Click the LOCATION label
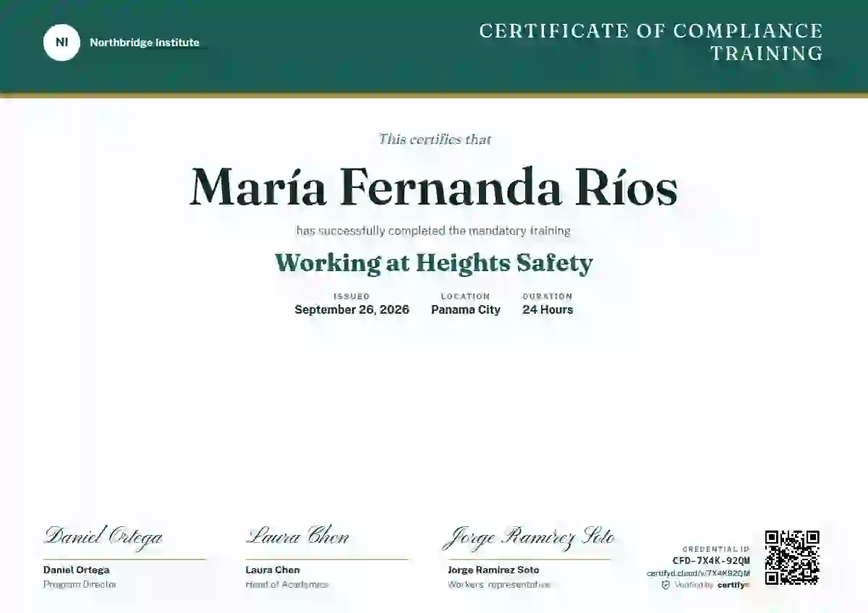 [466, 296]
